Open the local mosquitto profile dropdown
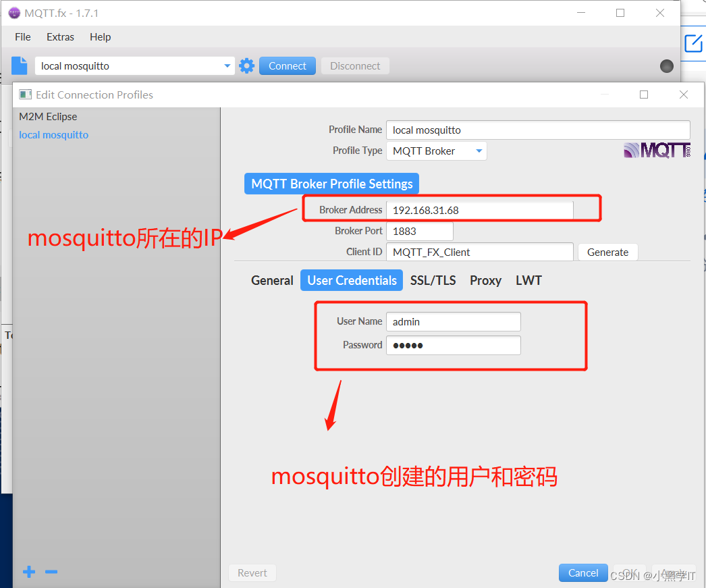This screenshot has width=706, height=588. click(134, 65)
